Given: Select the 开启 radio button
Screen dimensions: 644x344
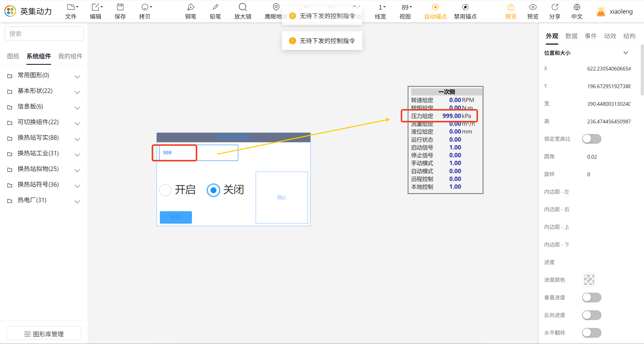Looking at the screenshot, I should 165,190.
